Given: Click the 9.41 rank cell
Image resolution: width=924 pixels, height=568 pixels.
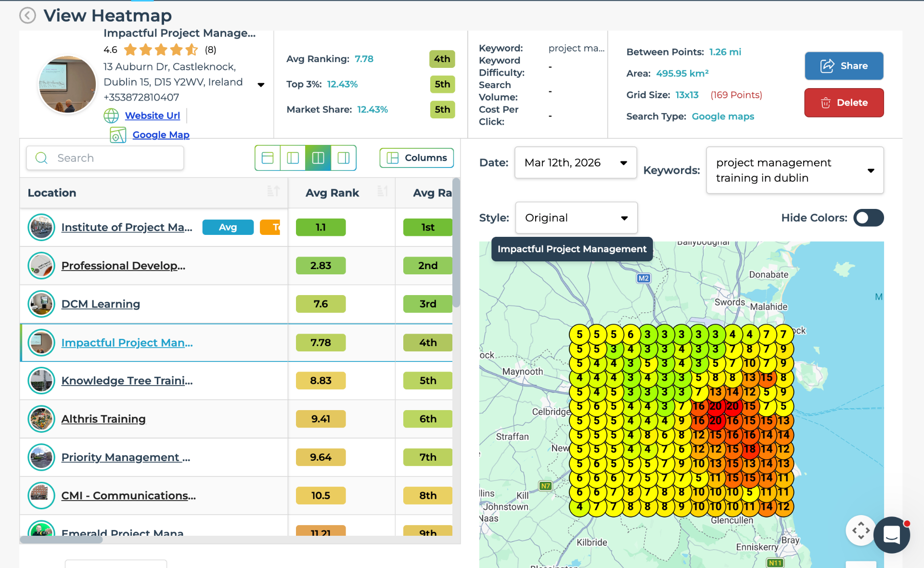Looking at the screenshot, I should 321,419.
